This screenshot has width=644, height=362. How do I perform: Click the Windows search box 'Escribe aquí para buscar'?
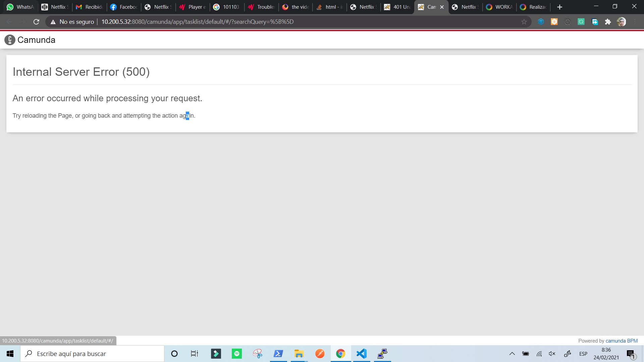(x=92, y=354)
